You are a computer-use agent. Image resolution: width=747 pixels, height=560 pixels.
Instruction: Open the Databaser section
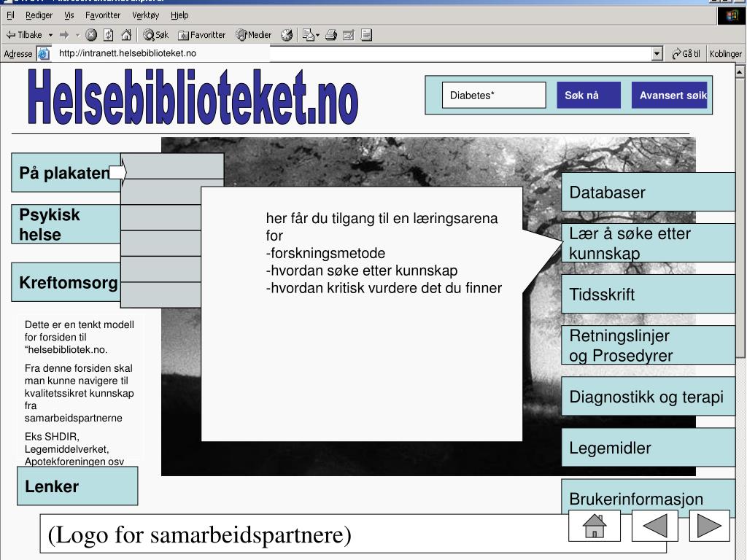pyautogui.click(x=648, y=192)
